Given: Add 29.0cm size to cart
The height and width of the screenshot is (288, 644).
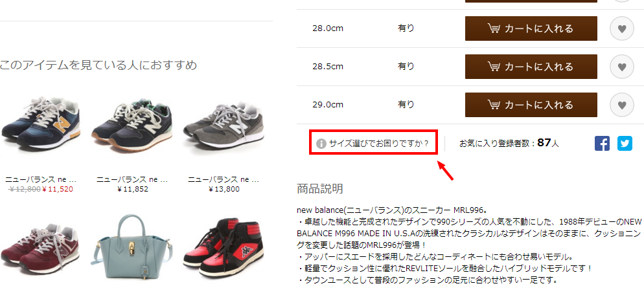Looking at the screenshot, I should click(x=531, y=105).
